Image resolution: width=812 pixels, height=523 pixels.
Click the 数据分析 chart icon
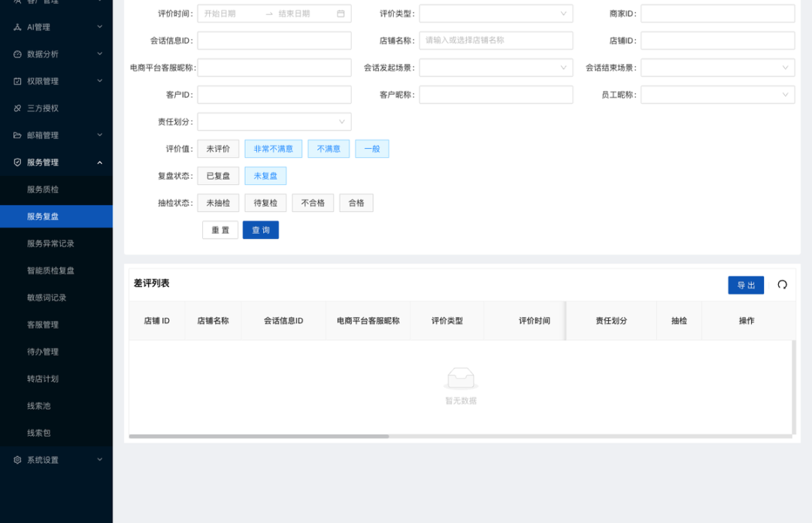(17, 54)
